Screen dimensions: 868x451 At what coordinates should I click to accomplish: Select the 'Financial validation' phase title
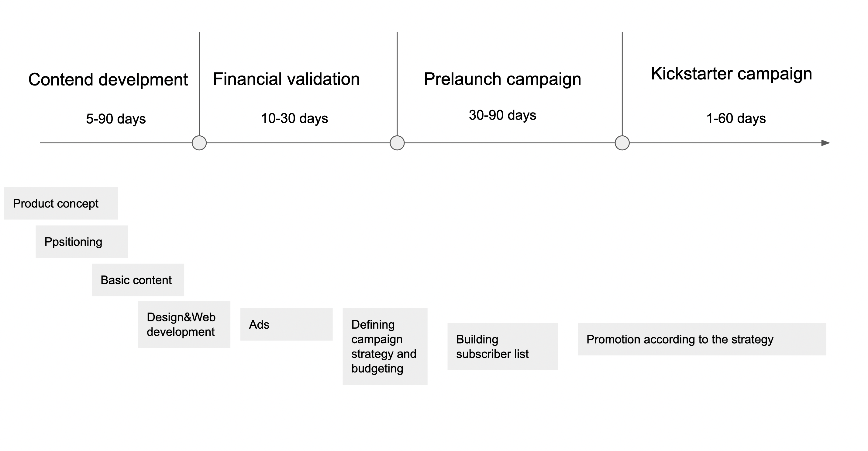[x=286, y=79]
